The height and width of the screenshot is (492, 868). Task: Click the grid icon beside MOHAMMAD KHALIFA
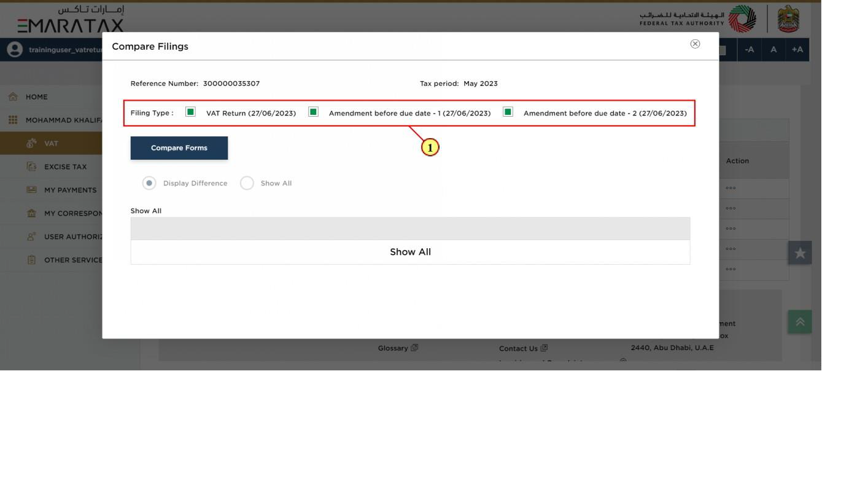13,120
